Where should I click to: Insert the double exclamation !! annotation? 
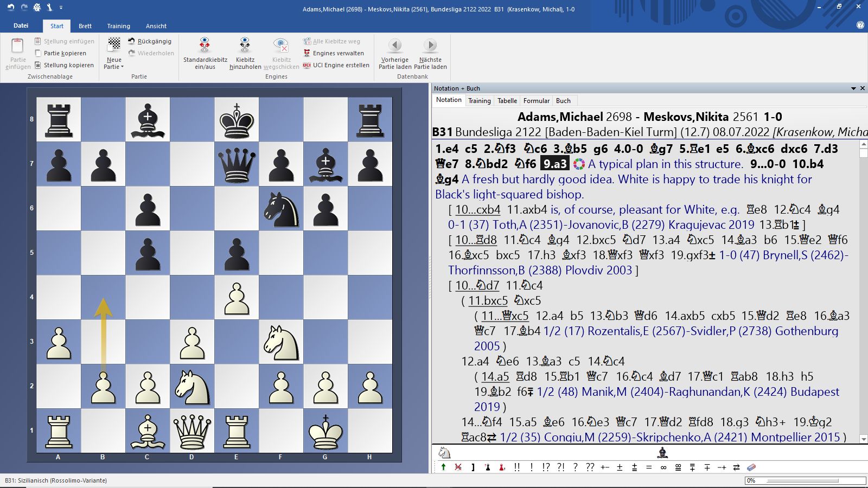516,467
